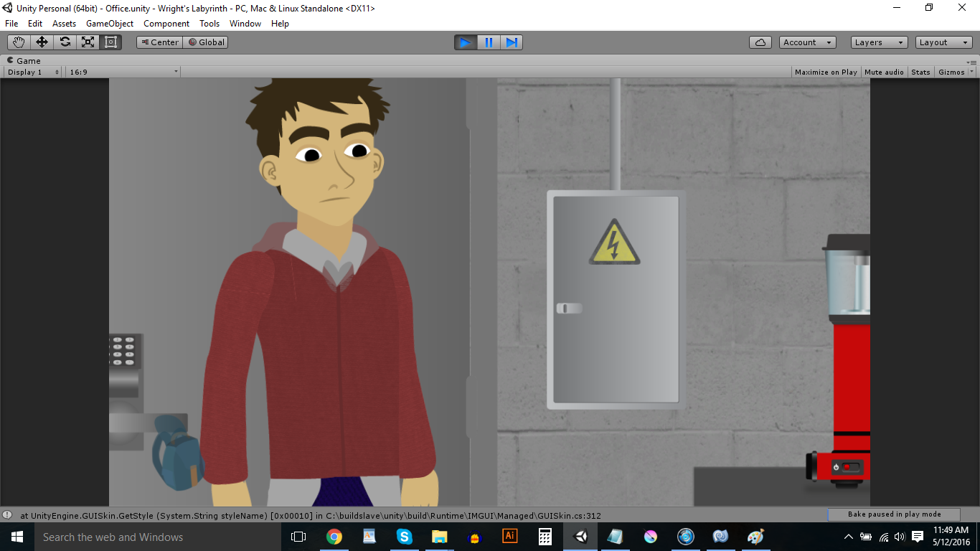Open Calculator from the taskbar
The width and height of the screenshot is (980, 551).
545,537
